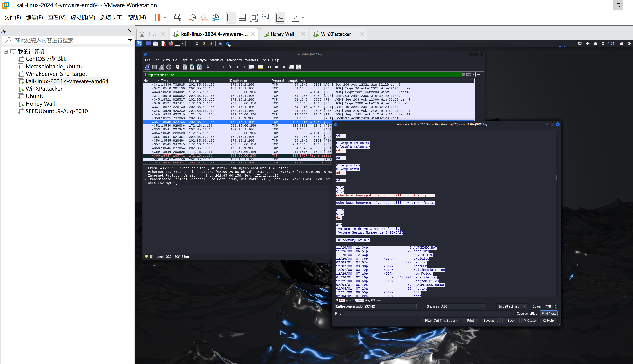
Task: Click the Save as… button
Action: (490, 321)
